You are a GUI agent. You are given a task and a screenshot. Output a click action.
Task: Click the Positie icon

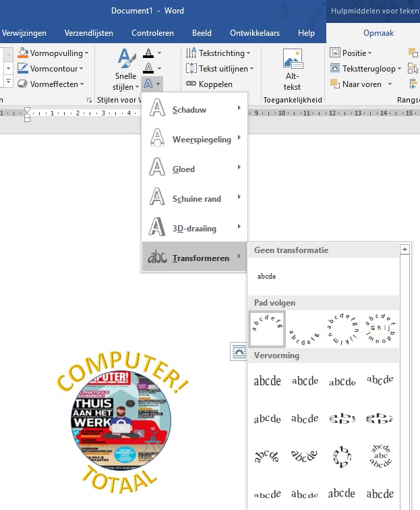(x=335, y=53)
